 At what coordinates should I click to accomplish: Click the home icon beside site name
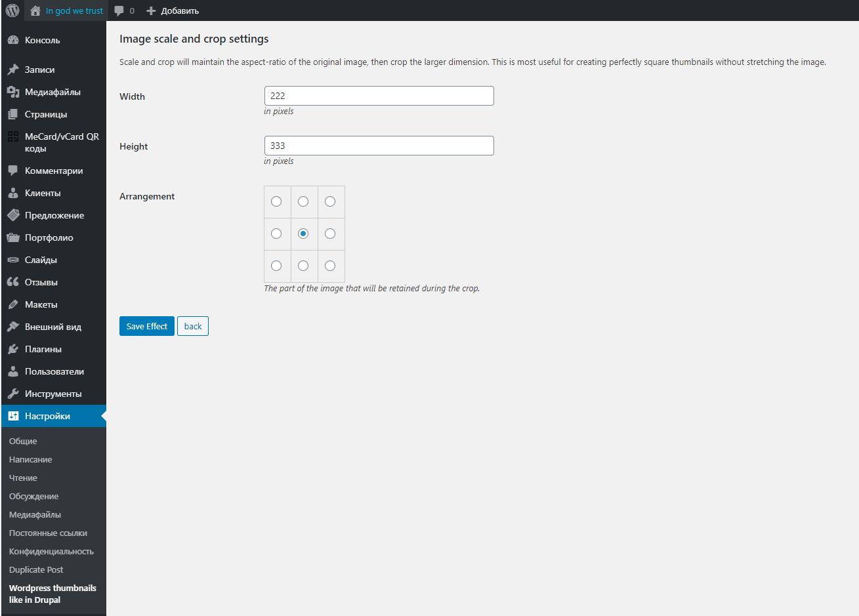tap(35, 10)
